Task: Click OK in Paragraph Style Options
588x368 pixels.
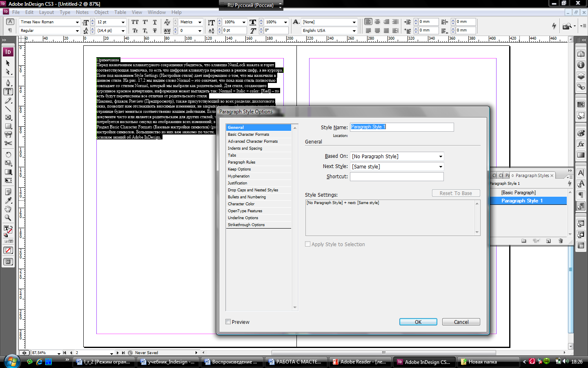Action: pyautogui.click(x=418, y=322)
